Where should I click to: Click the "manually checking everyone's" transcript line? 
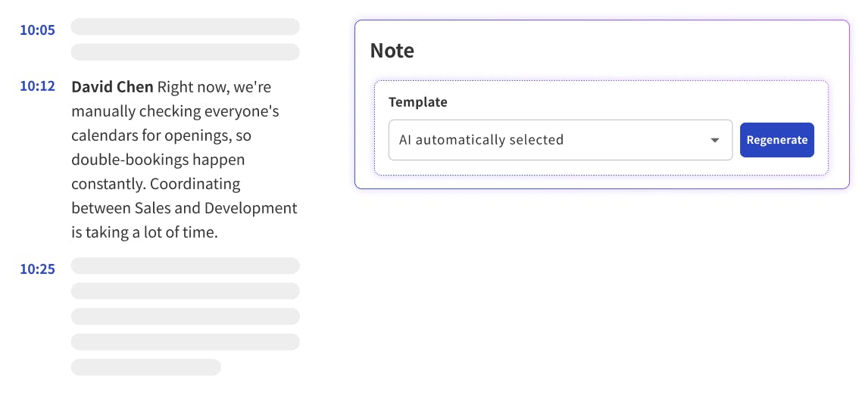tap(175, 111)
